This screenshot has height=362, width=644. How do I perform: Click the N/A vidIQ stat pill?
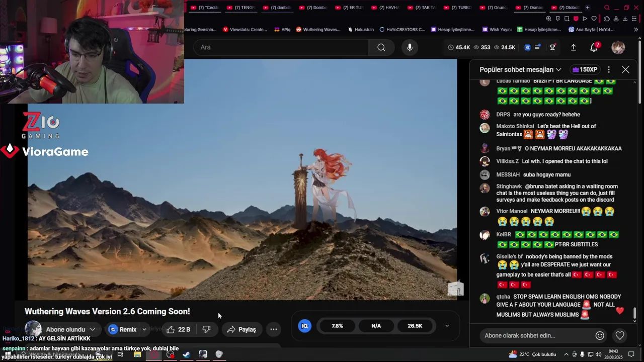coord(376,326)
